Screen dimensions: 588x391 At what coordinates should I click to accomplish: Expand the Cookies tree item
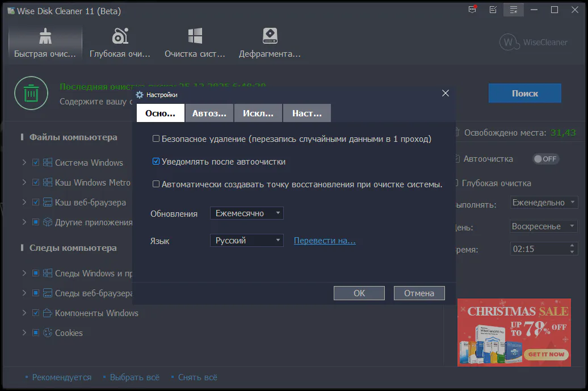(x=24, y=333)
